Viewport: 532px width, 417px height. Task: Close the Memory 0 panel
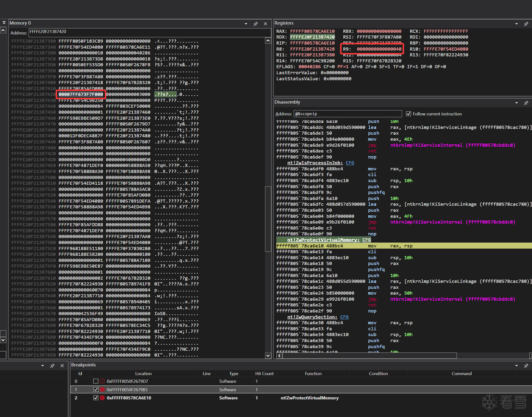265,24
